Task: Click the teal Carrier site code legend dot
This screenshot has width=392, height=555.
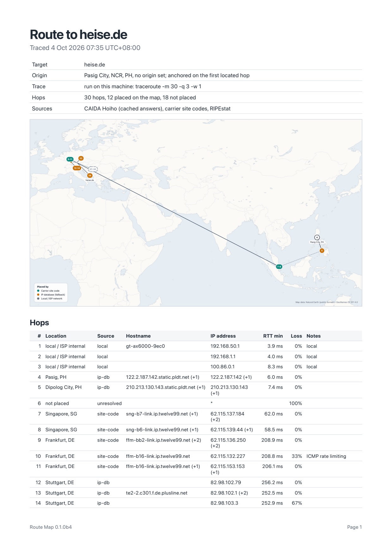Action: click(x=38, y=290)
